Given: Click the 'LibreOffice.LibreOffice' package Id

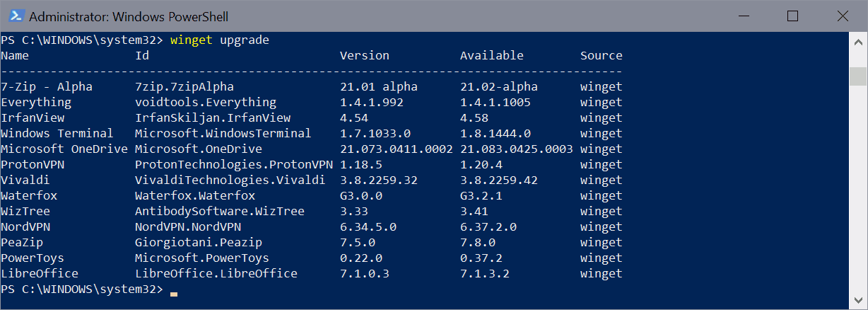Looking at the screenshot, I should [216, 274].
